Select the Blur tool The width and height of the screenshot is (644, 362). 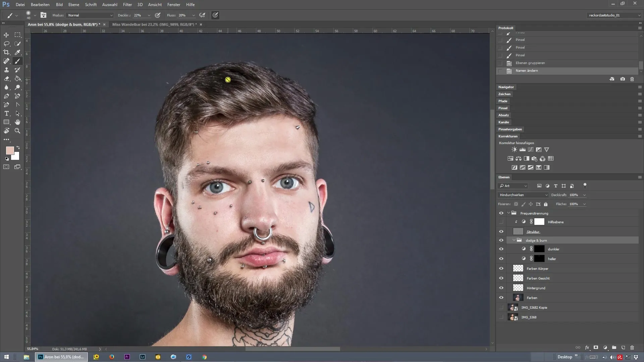(x=6, y=87)
